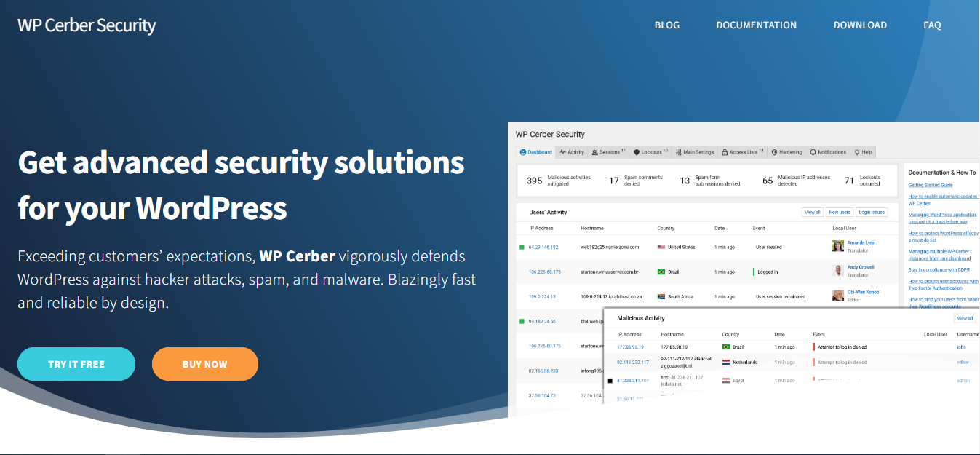
Task: Click the Lockouts shield icon
Action: click(637, 151)
